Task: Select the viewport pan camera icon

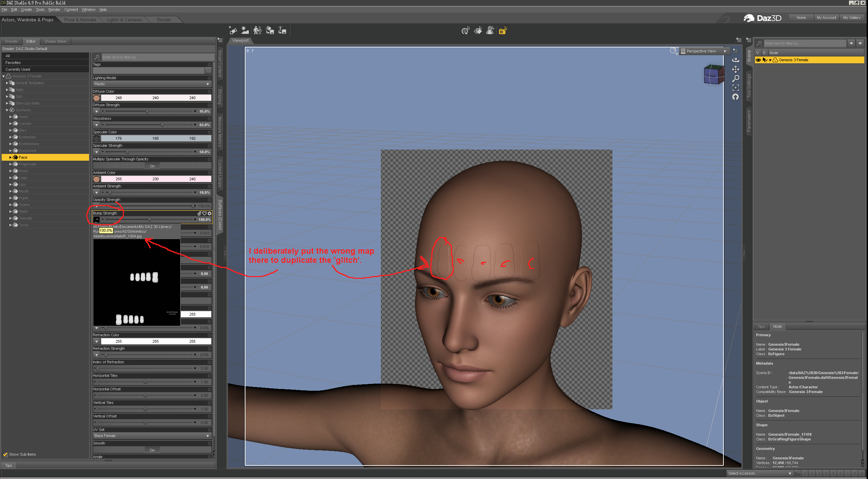Action: 736,69
